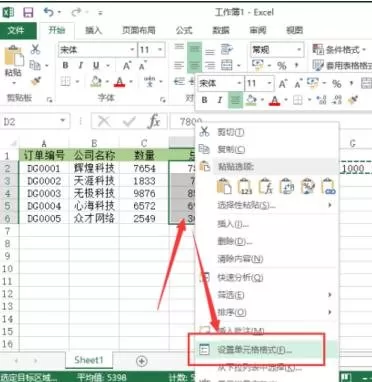Click the wrap text icon
The image size is (372, 382).
coord(227,50)
